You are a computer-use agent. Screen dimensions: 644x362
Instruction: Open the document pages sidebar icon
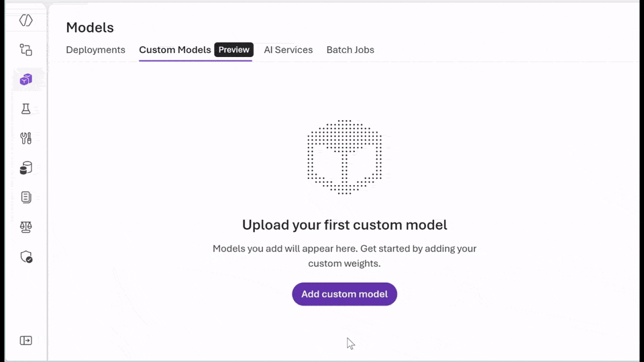click(x=26, y=197)
